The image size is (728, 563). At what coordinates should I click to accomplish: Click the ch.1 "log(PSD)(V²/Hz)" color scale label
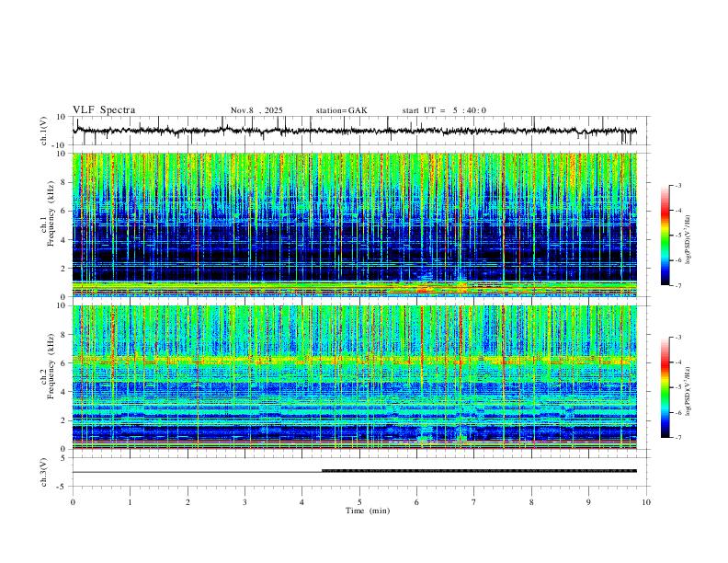pyautogui.click(x=688, y=240)
